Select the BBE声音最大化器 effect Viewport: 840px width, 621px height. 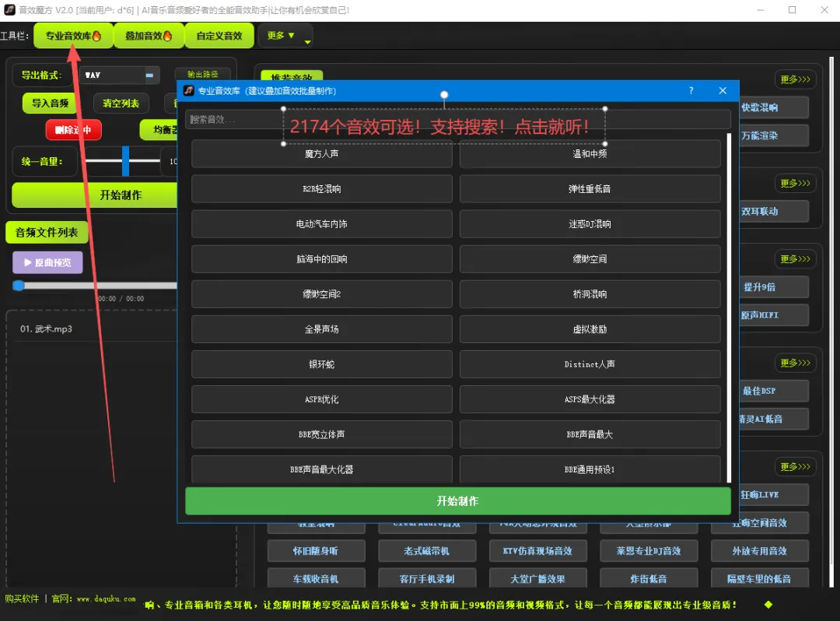(x=321, y=470)
